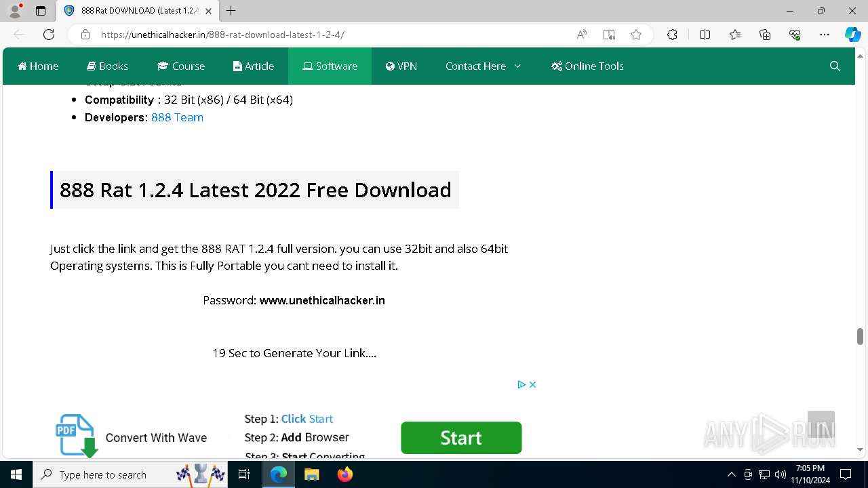Image resolution: width=868 pixels, height=488 pixels.
Task: Click the Click Start ad link
Action: (307, 419)
